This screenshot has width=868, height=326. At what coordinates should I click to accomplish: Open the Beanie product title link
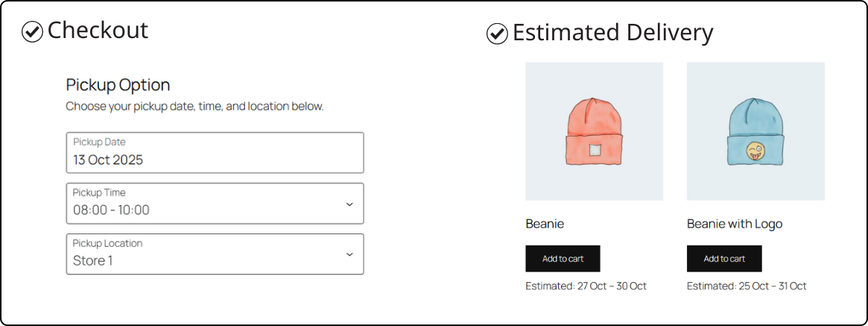(x=545, y=224)
